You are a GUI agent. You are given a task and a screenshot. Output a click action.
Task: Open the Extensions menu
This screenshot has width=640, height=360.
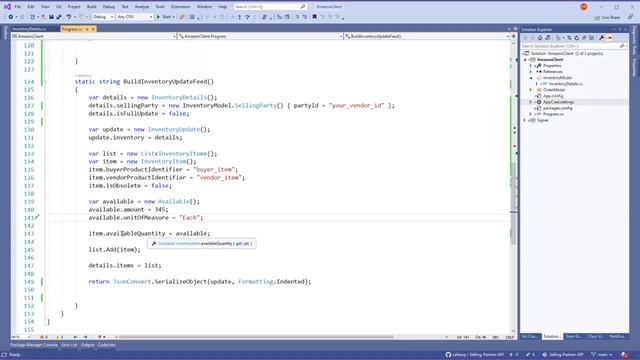(x=180, y=7)
